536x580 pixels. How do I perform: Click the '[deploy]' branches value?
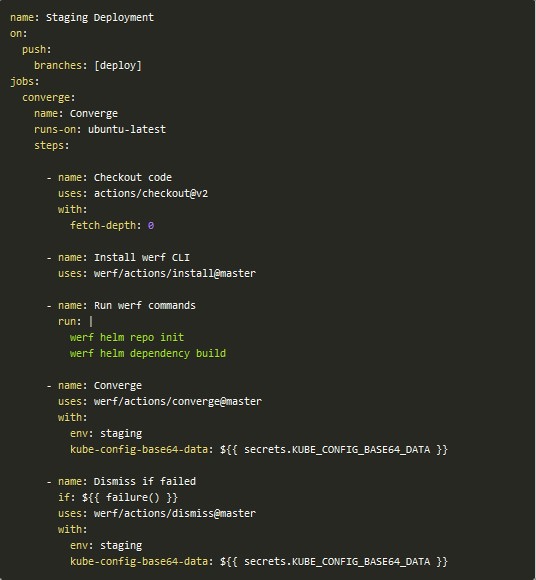point(118,65)
